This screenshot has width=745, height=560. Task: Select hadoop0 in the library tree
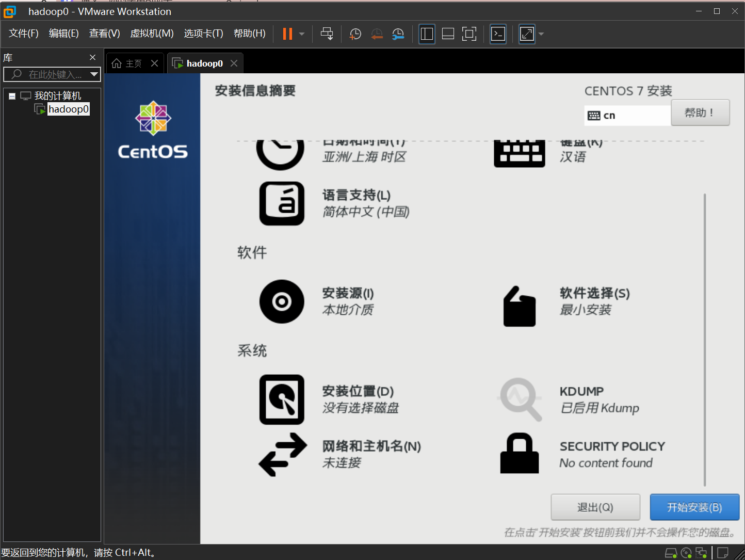click(x=69, y=109)
